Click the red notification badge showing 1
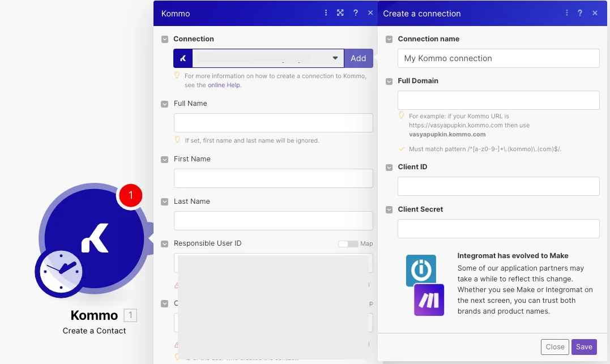 tap(130, 195)
